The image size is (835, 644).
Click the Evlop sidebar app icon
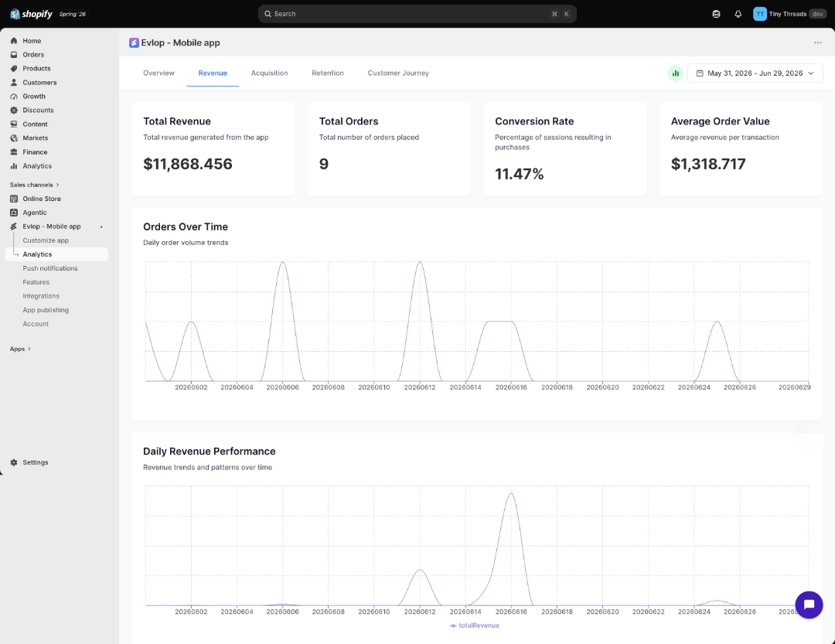click(x=14, y=227)
